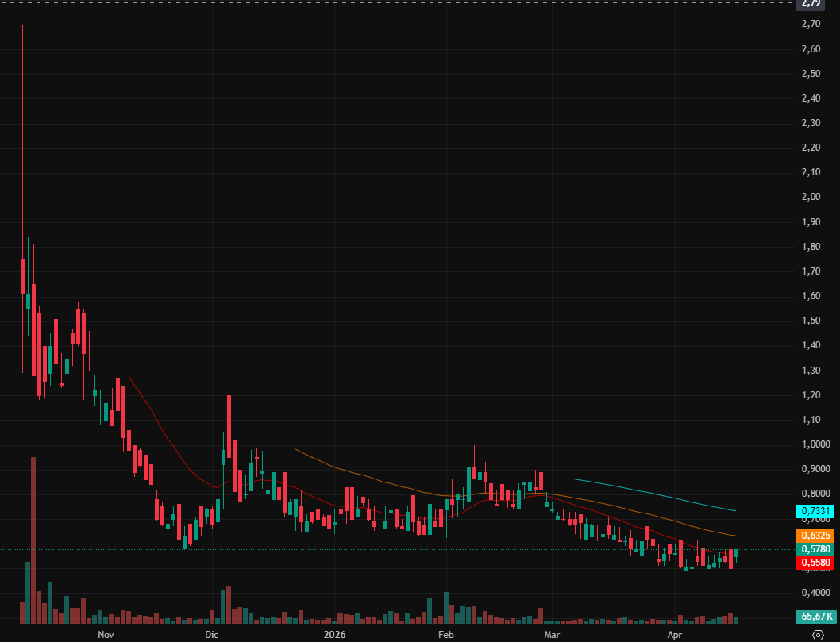Open chart settings hexagon gear icon
Viewport: 840px width, 642px height.
818,635
